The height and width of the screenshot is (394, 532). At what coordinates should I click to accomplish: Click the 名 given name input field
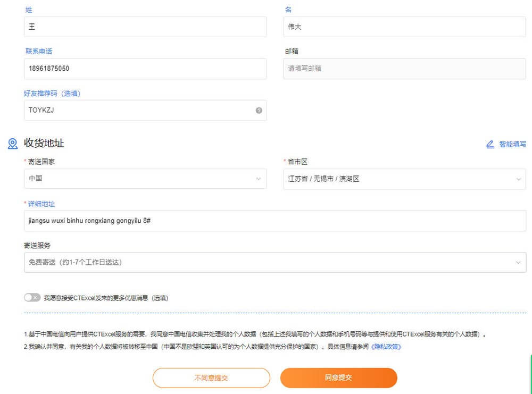click(x=404, y=27)
